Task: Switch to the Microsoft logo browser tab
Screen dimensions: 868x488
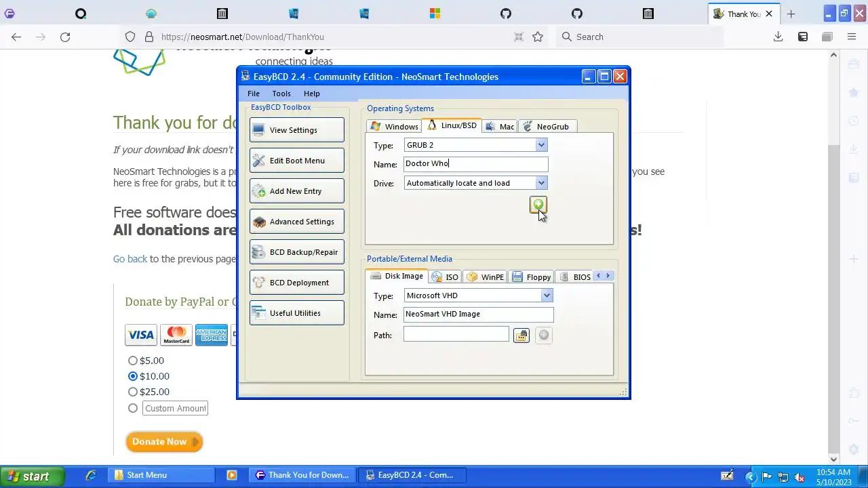Action: coord(435,14)
